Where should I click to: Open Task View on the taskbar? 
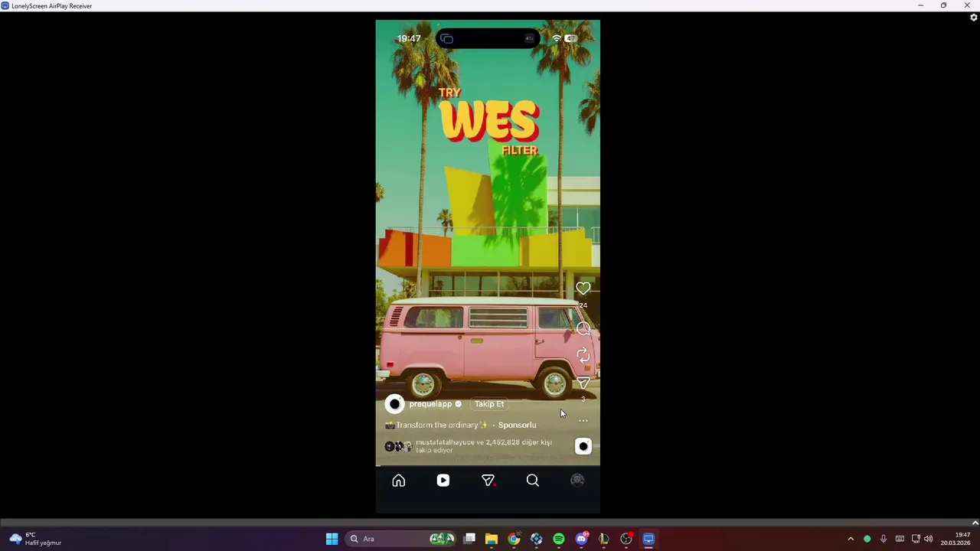coord(469,539)
